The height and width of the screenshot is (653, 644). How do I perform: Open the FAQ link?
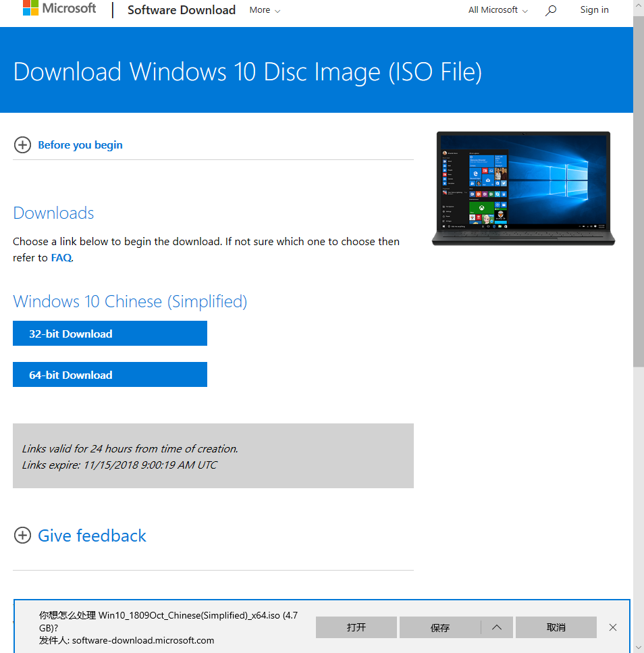61,258
